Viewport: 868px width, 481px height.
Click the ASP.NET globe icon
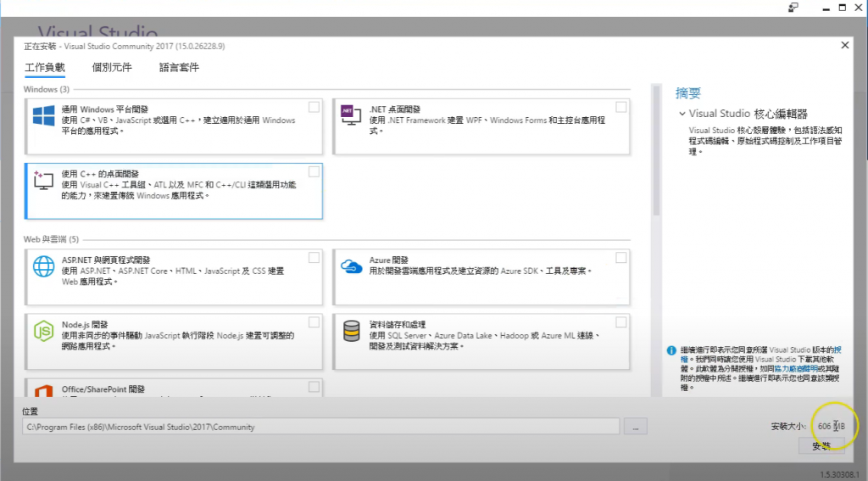click(x=44, y=266)
